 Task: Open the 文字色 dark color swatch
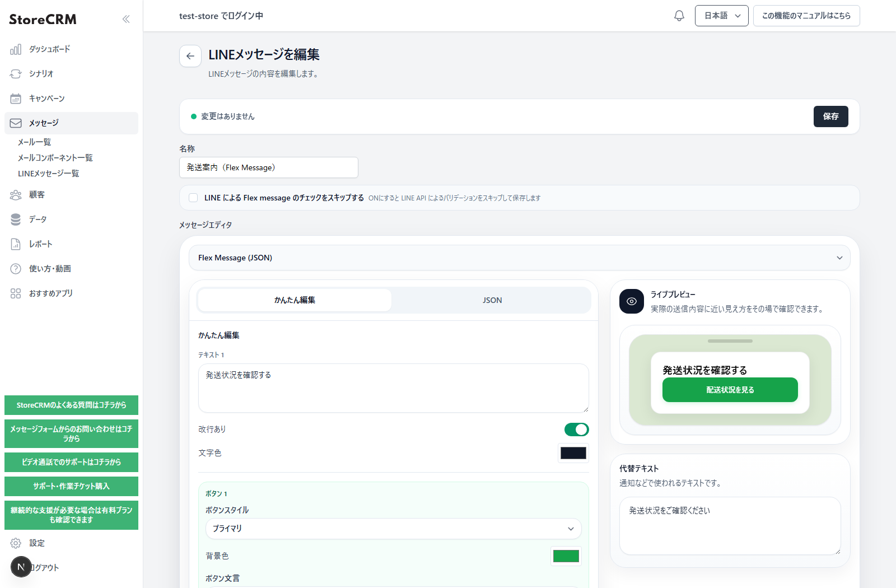click(573, 453)
